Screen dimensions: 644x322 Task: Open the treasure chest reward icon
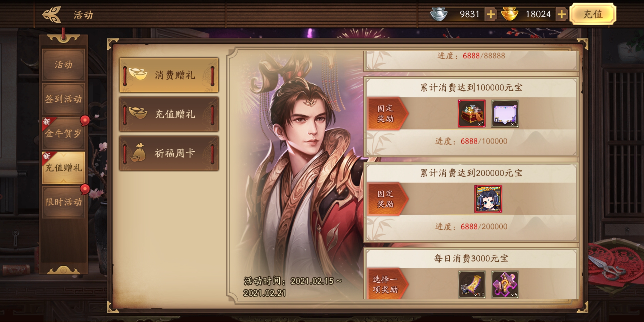472,114
